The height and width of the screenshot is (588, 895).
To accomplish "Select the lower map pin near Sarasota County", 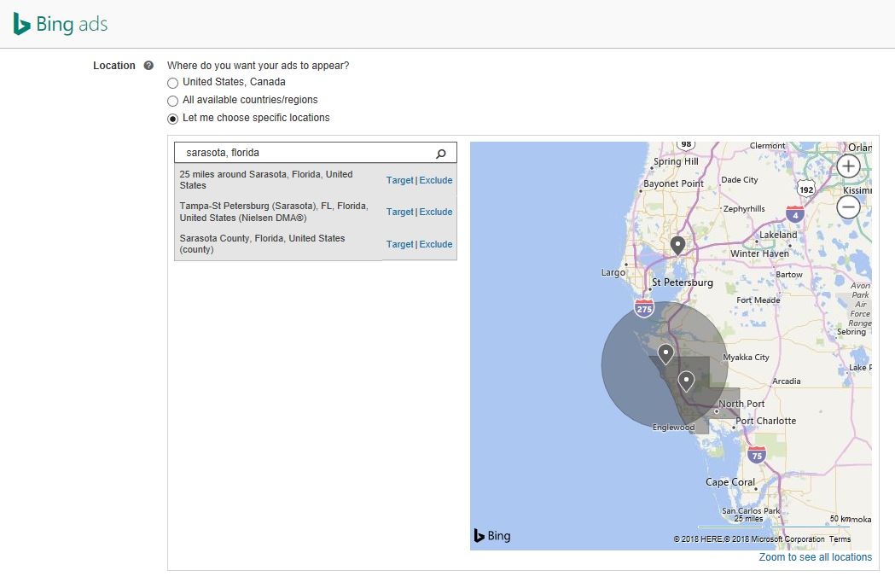I will pos(686,381).
